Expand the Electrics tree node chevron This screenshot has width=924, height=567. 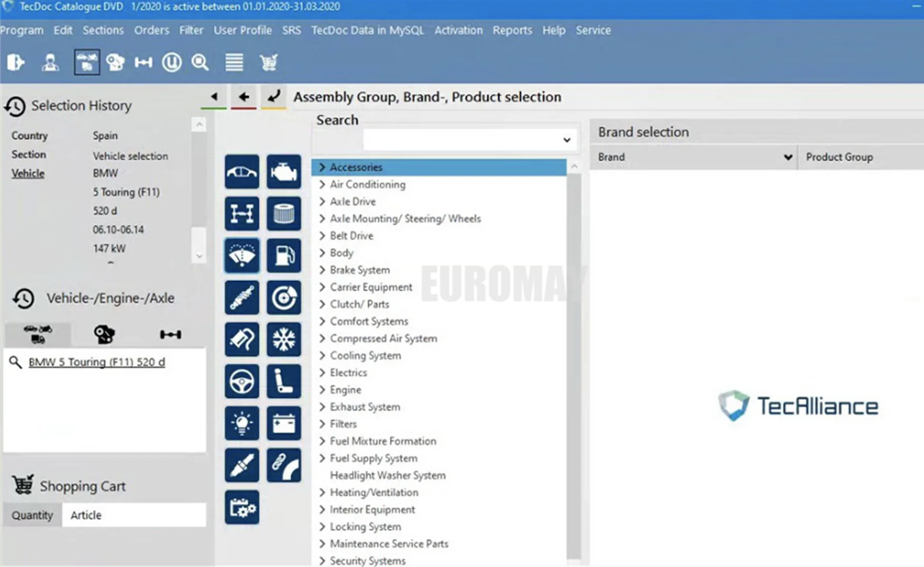tap(322, 372)
